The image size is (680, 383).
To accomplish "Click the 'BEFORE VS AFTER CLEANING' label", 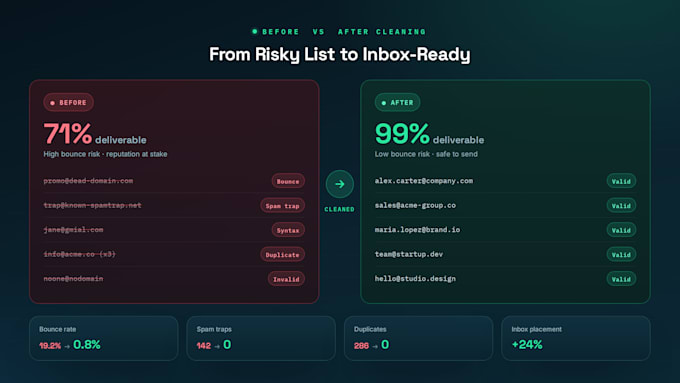I will (344, 32).
